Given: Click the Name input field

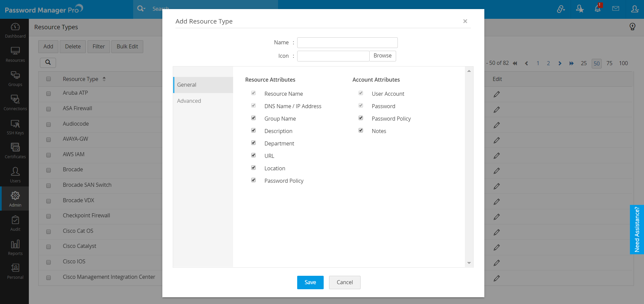Looking at the screenshot, I should click(347, 43).
